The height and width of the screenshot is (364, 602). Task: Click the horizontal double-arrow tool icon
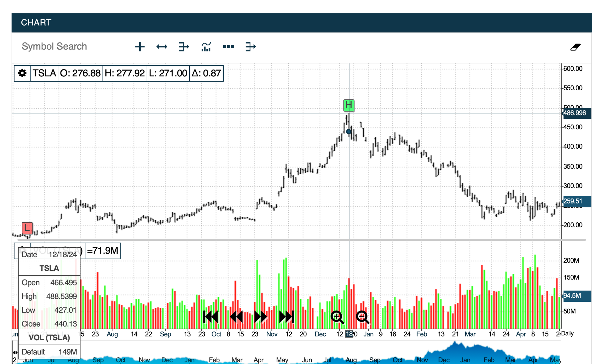[162, 47]
